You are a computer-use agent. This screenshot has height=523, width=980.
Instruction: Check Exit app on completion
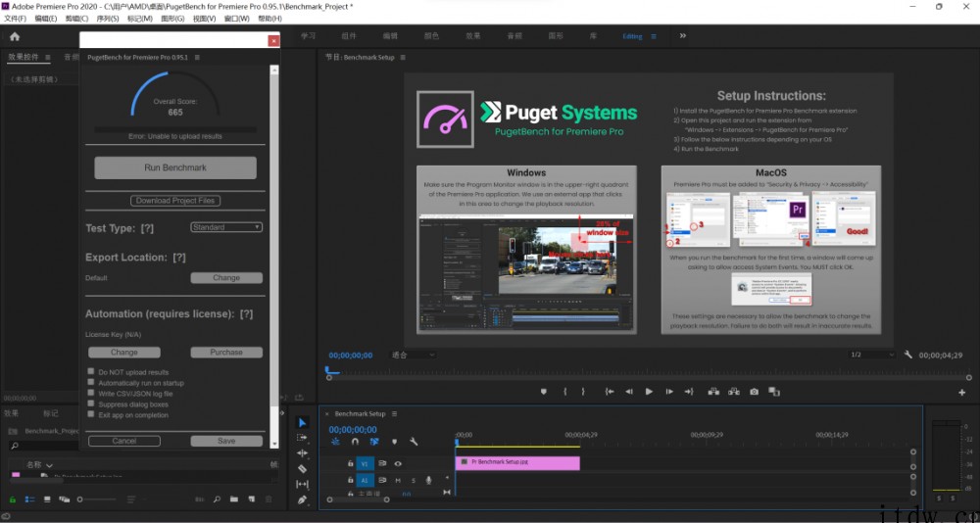coord(91,414)
